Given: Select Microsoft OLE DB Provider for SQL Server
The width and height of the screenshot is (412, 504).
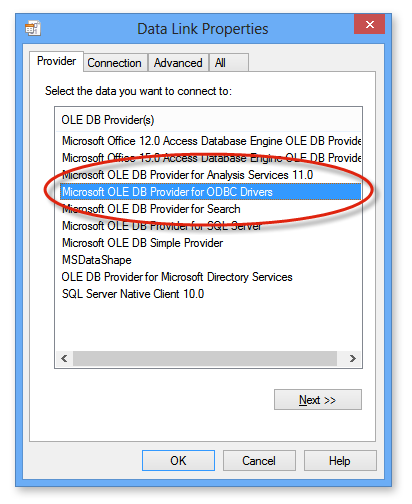Looking at the screenshot, I should coord(211,226).
